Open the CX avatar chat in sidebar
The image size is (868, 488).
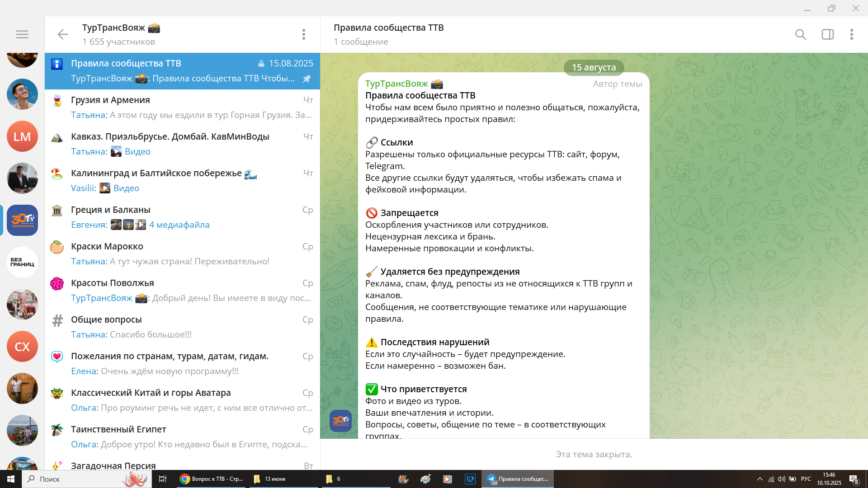[x=22, y=347]
